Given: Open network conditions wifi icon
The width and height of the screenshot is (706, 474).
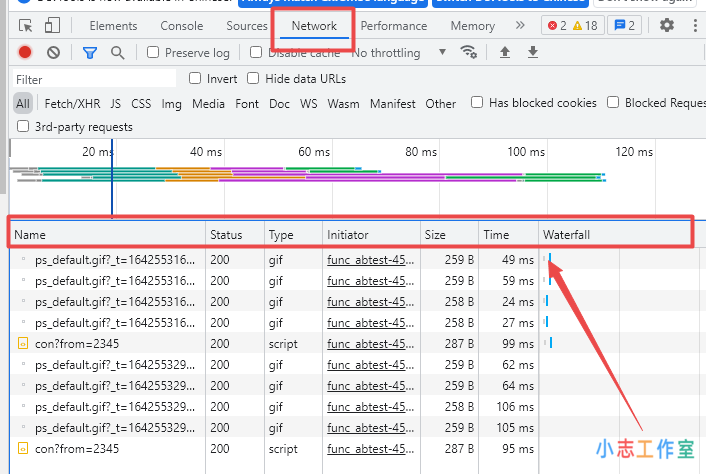Looking at the screenshot, I should click(467, 52).
